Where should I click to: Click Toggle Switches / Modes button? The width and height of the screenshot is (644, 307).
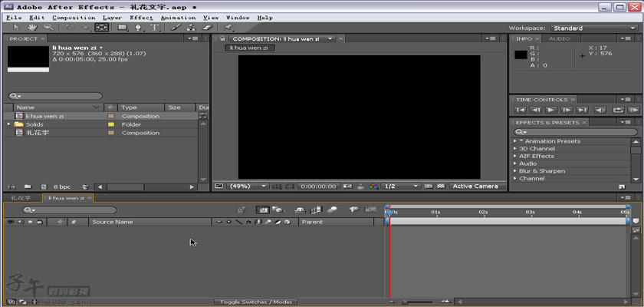pyautogui.click(x=256, y=302)
